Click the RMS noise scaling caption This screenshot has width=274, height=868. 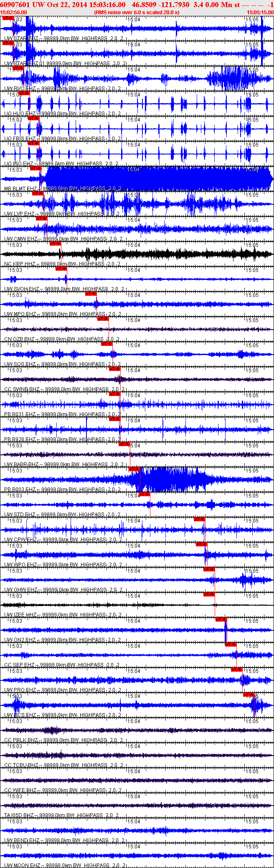(x=137, y=13)
